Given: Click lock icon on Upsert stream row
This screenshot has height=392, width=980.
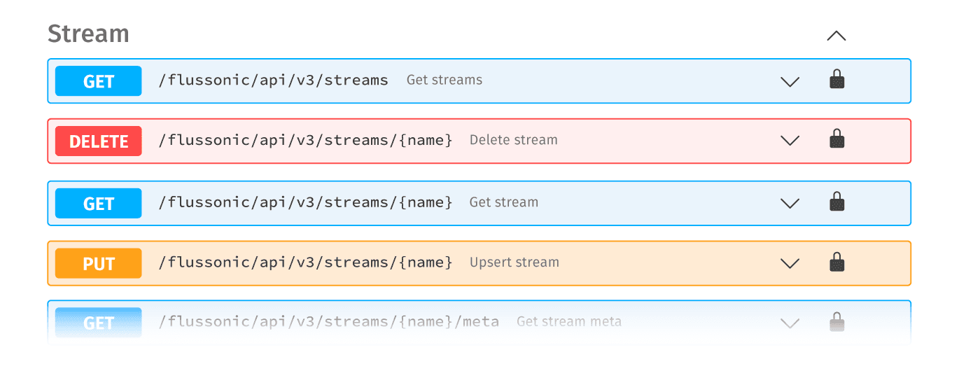Looking at the screenshot, I should [837, 262].
